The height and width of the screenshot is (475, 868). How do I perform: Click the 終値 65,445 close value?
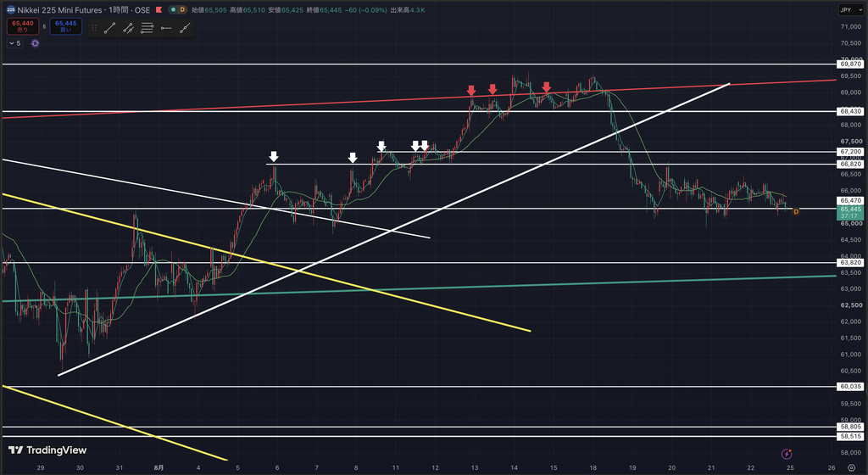coord(324,10)
